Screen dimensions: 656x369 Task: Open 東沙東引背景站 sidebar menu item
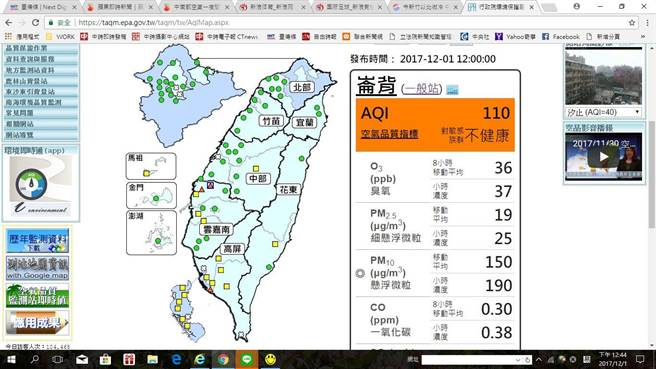[41, 92]
